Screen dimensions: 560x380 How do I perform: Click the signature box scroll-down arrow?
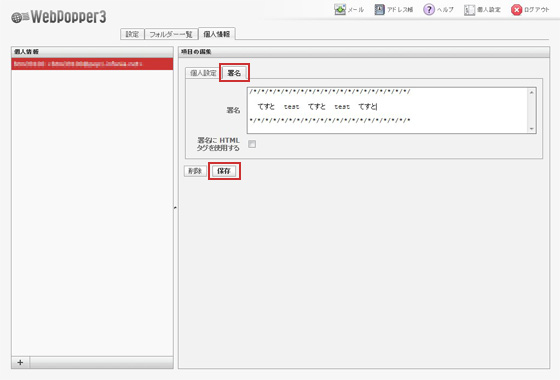coord(531,129)
